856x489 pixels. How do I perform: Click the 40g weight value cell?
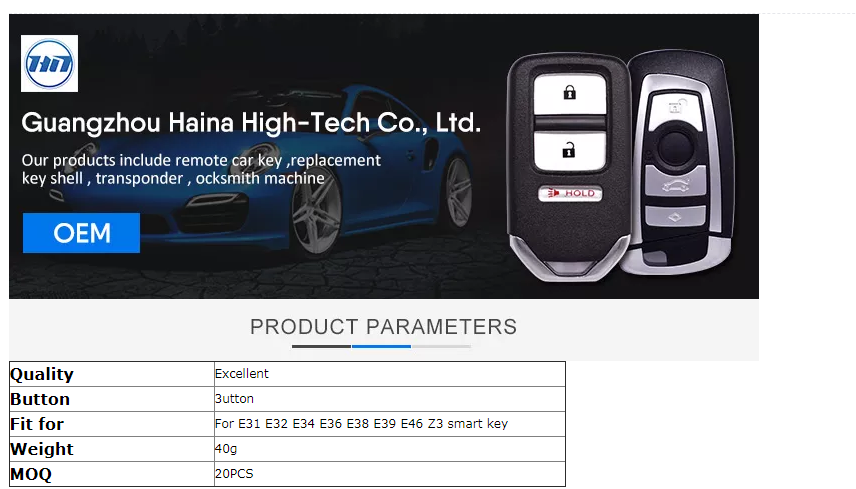390,449
